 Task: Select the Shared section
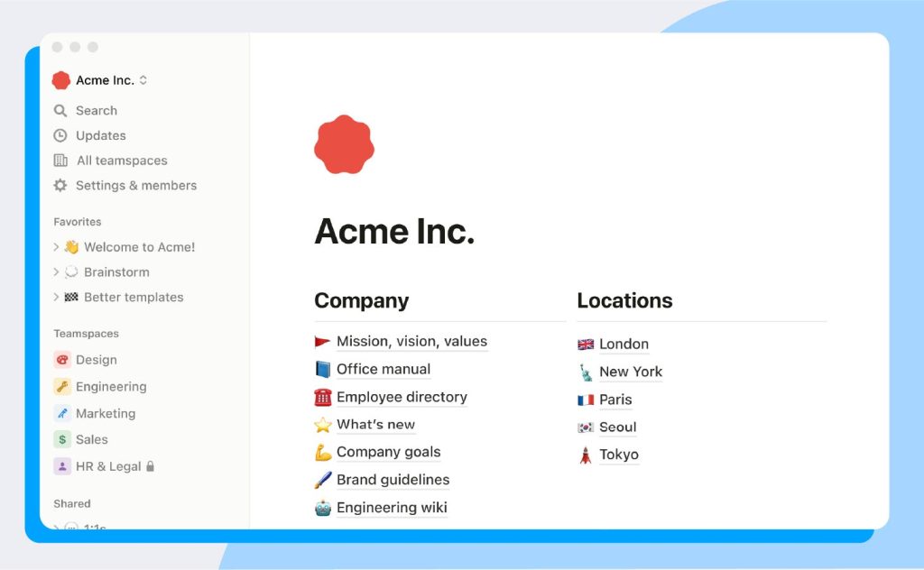[x=71, y=503]
